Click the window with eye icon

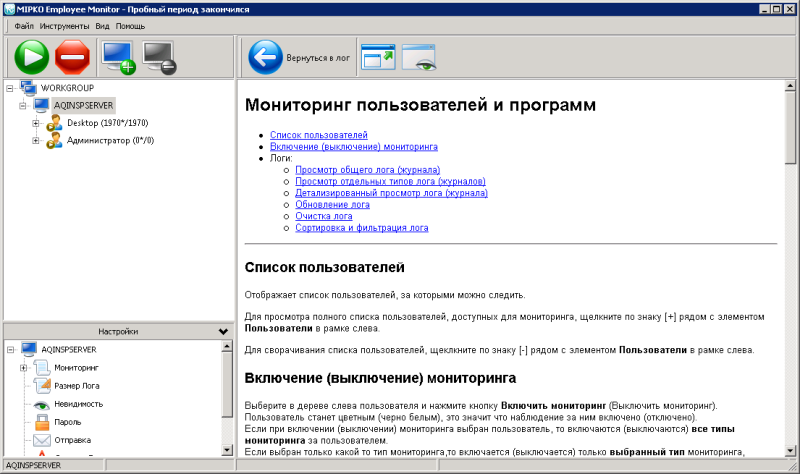(x=419, y=57)
